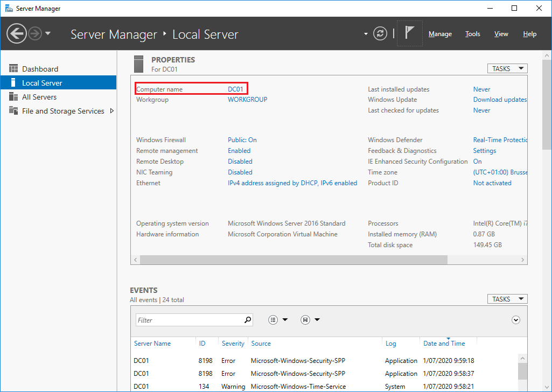Select the Microsoft-Windows-Time-Service warning row

pyautogui.click(x=325, y=387)
